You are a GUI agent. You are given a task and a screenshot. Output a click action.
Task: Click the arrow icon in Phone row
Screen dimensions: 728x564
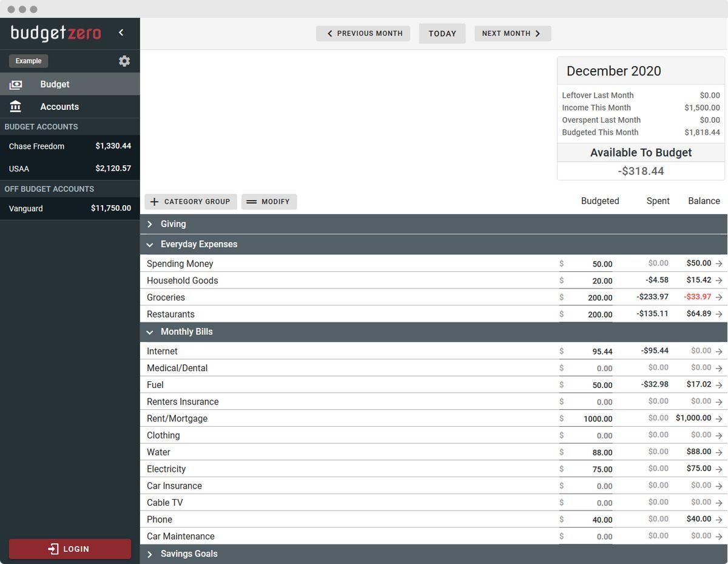click(719, 519)
